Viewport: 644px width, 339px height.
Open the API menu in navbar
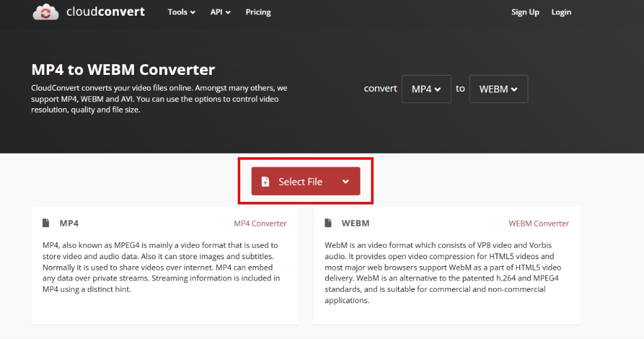[220, 12]
